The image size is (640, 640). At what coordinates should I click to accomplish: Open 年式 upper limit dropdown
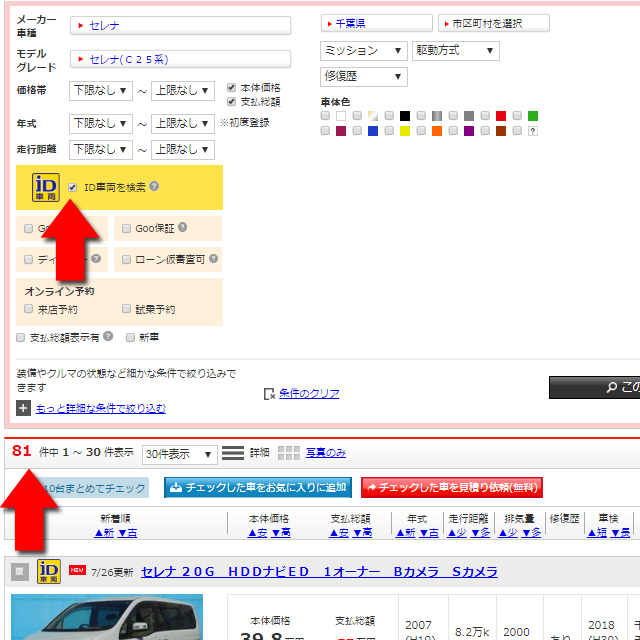point(183,124)
